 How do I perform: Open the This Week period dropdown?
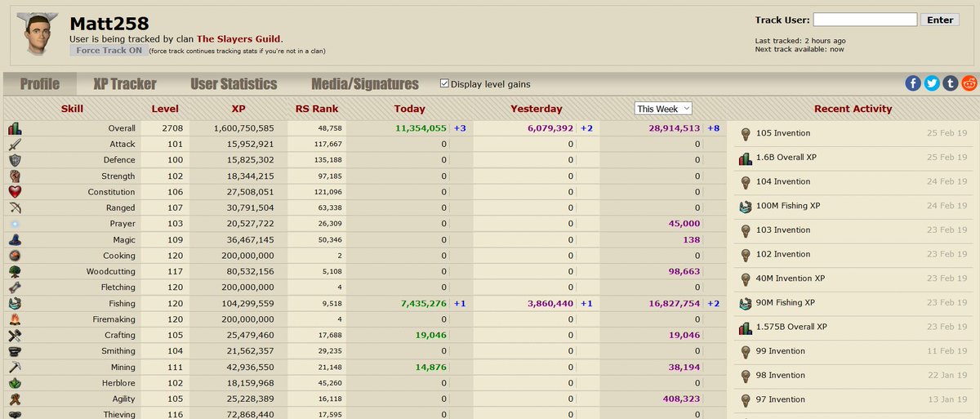pos(664,109)
